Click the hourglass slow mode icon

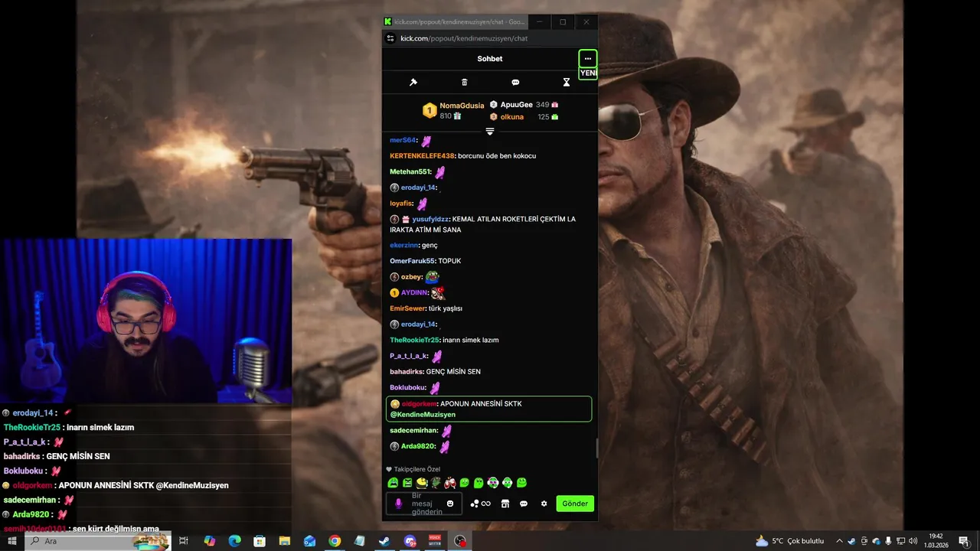(x=567, y=82)
